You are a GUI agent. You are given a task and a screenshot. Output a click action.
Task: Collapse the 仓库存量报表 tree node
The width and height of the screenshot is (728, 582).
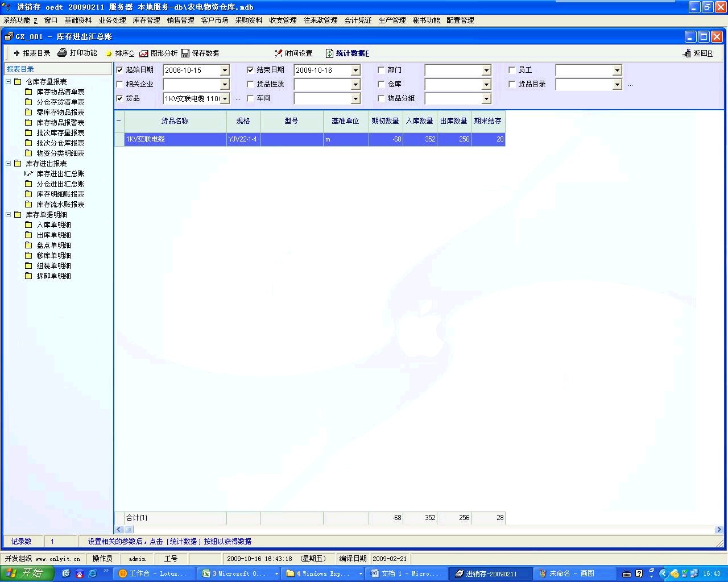(9, 82)
